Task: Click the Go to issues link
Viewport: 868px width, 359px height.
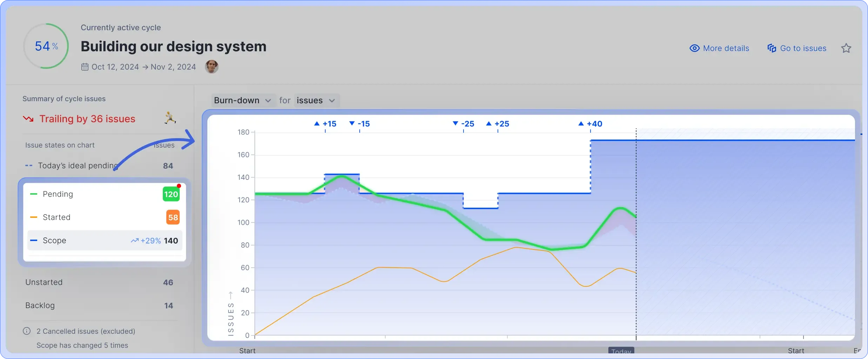Action: tap(803, 48)
